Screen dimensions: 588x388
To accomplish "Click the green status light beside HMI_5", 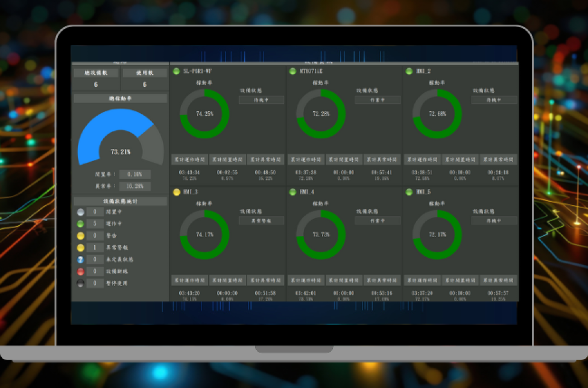I will [x=409, y=192].
